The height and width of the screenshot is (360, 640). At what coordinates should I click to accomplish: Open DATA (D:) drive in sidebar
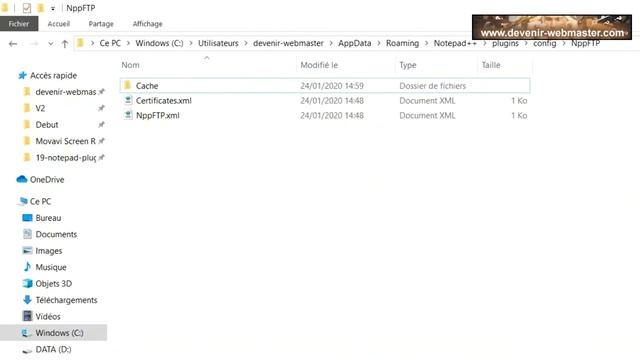53,349
